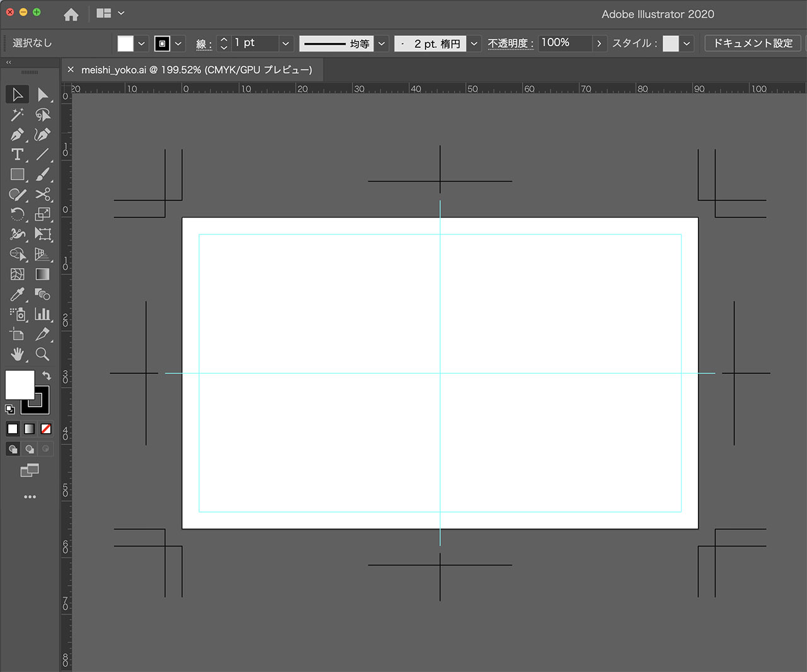Open the arrange documents layout dropdown
The width and height of the screenshot is (807, 672).
[110, 13]
